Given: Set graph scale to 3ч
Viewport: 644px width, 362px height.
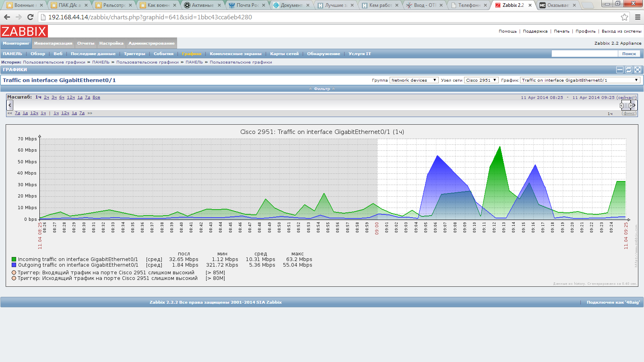Looking at the screenshot, I should (54, 97).
